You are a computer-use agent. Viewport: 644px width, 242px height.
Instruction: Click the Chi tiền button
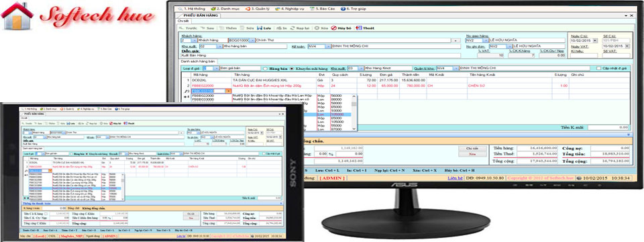tap(473, 148)
